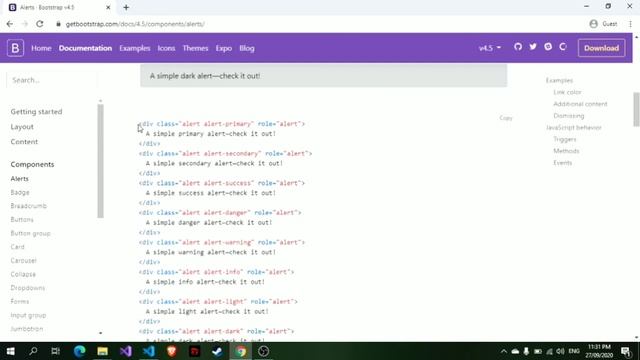Jump to Link color section
640x360 pixels.
(567, 92)
